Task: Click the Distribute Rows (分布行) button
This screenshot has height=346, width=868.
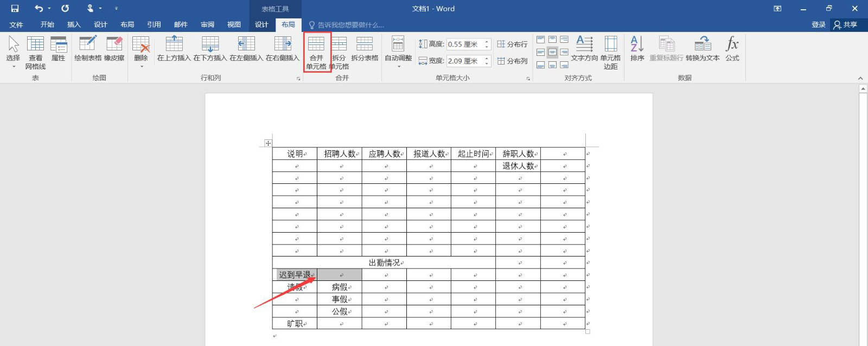Action: [x=512, y=44]
